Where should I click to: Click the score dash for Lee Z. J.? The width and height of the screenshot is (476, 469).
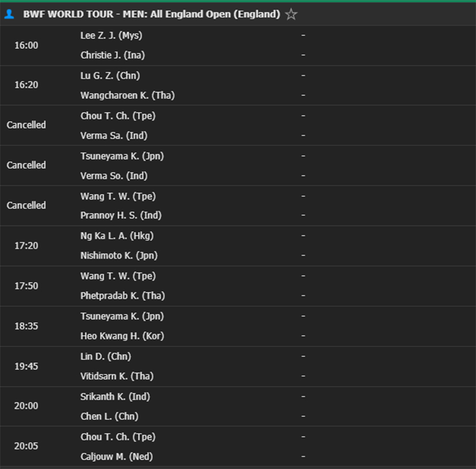click(x=303, y=35)
